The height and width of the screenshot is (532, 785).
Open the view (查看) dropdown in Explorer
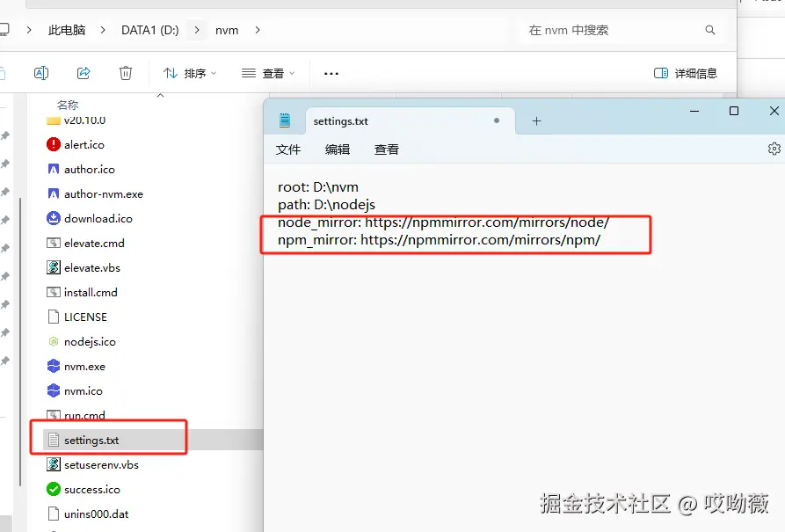pyautogui.click(x=268, y=73)
